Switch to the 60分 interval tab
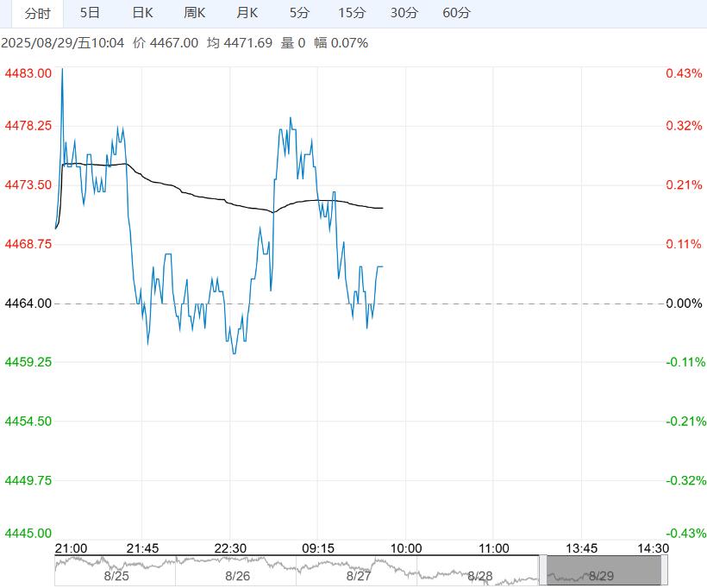This screenshot has width=707, height=588. coord(456,13)
